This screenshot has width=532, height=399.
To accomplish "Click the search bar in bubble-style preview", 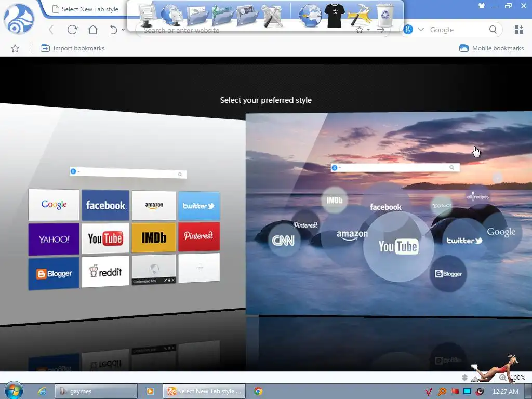I will (x=395, y=168).
